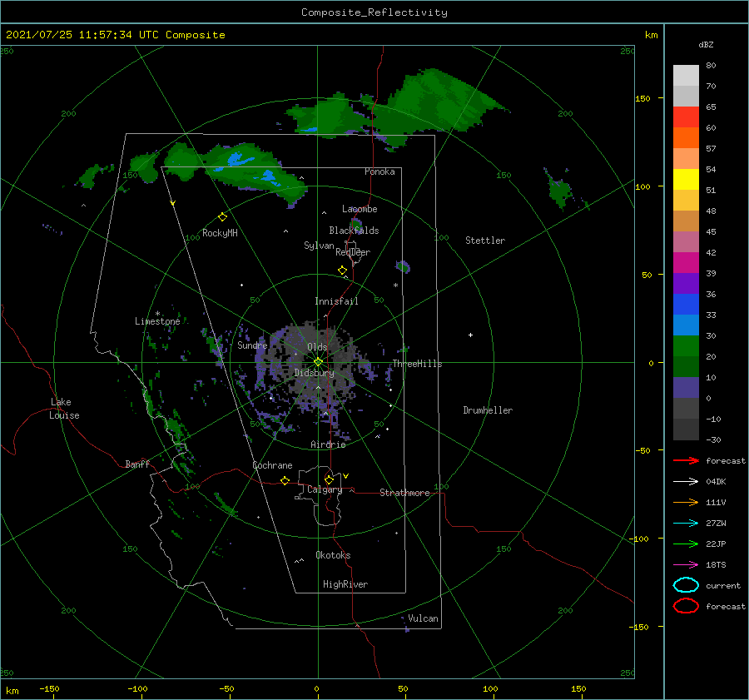
Task: Click the ThreeHills town label
Action: click(x=417, y=364)
